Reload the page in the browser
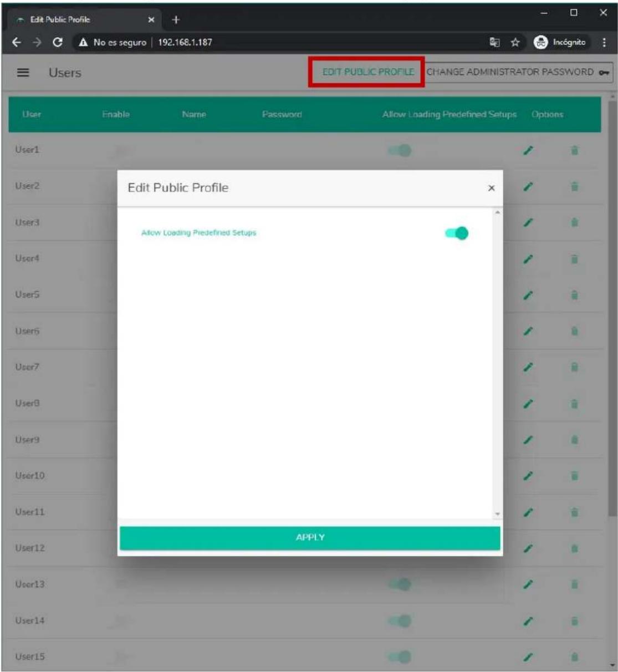Image resolution: width=618 pixels, height=672 pixels. point(58,42)
